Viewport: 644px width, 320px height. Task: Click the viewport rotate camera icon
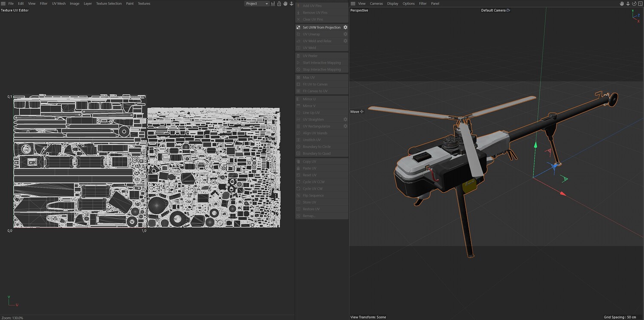[633, 3]
